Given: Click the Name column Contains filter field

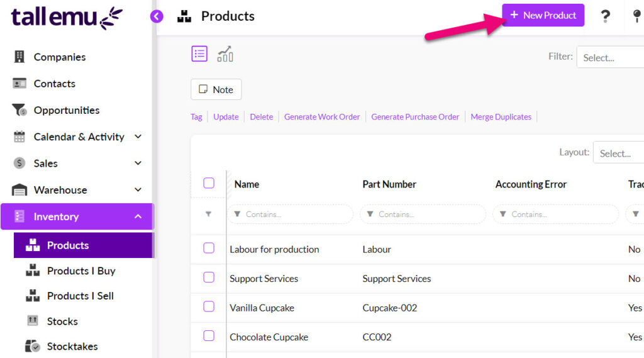Looking at the screenshot, I should pyautogui.click(x=291, y=214).
